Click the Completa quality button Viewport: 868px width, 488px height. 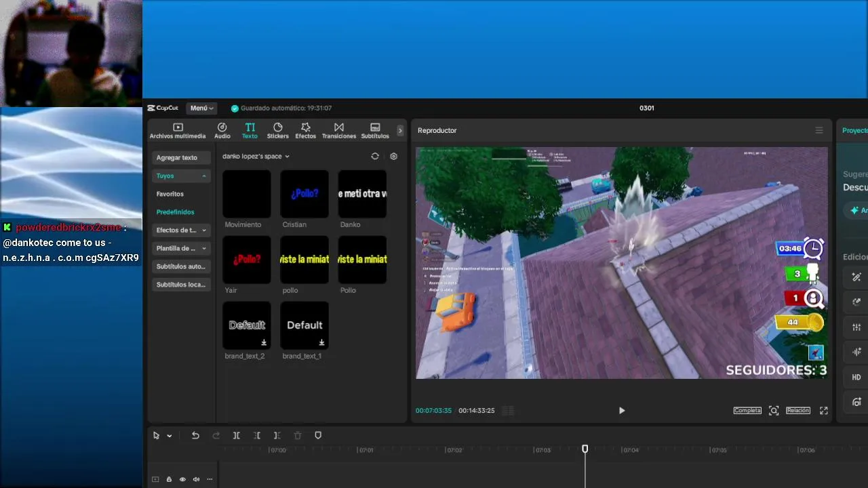click(747, 410)
